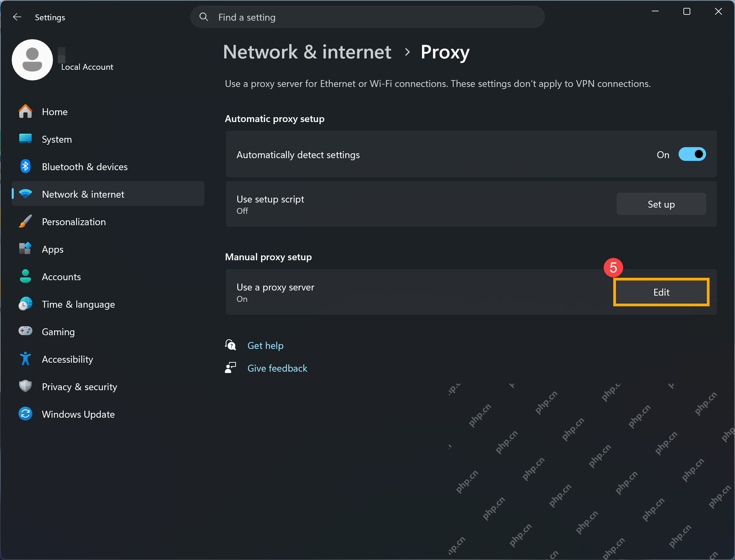Click Edit for Use a proxy server
The height and width of the screenshot is (560, 735).
[661, 292]
